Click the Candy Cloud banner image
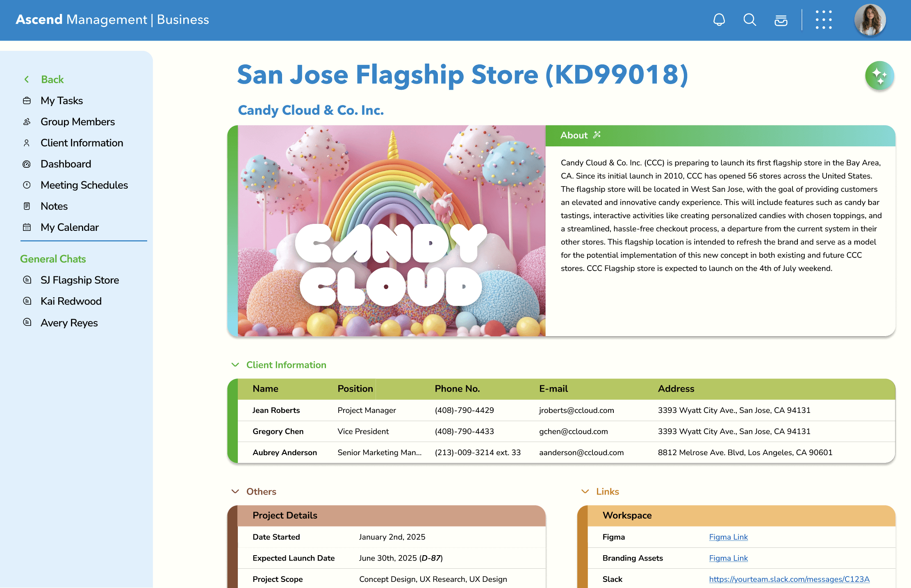The width and height of the screenshot is (911, 588). click(x=391, y=230)
